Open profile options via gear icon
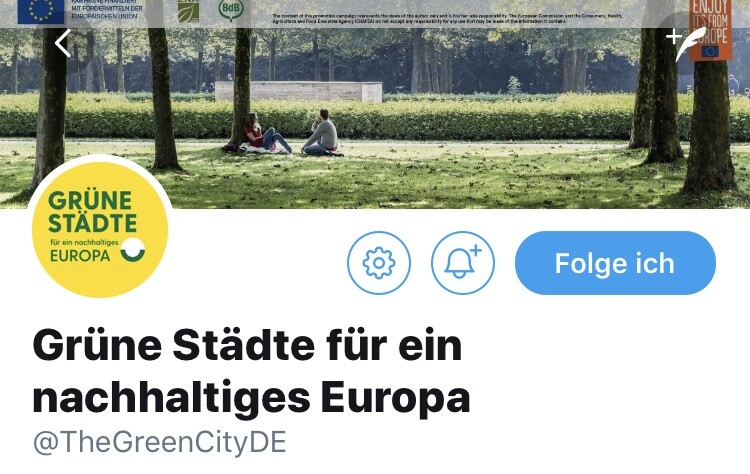Image resolution: width=750 pixels, height=474 pixels. (x=379, y=263)
